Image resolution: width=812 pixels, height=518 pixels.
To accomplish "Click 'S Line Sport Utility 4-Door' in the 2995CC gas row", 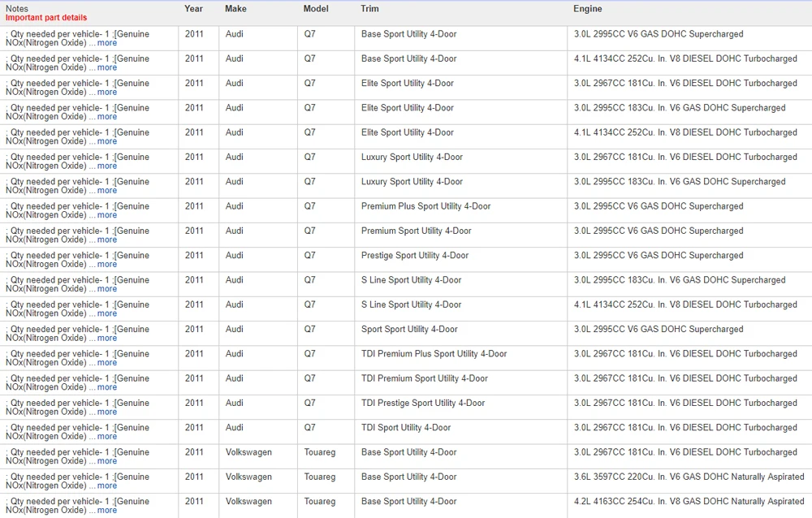I will pos(411,280).
